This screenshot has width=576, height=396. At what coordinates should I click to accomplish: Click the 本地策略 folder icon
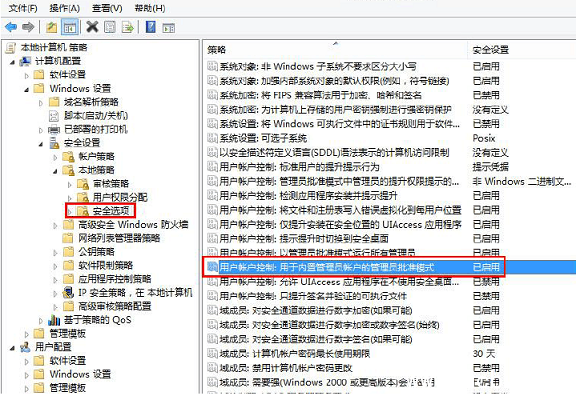[x=68, y=170]
